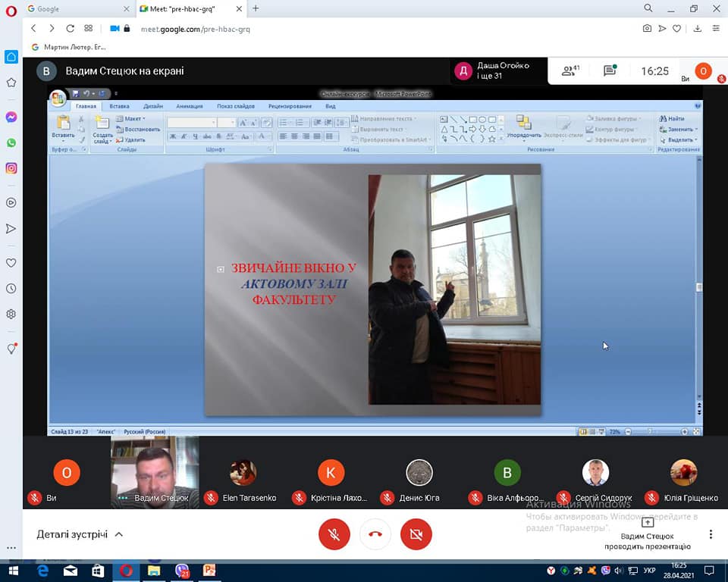The width and height of the screenshot is (728, 582).
Task: Open Meet more options three-dot menu
Action: coord(711,534)
